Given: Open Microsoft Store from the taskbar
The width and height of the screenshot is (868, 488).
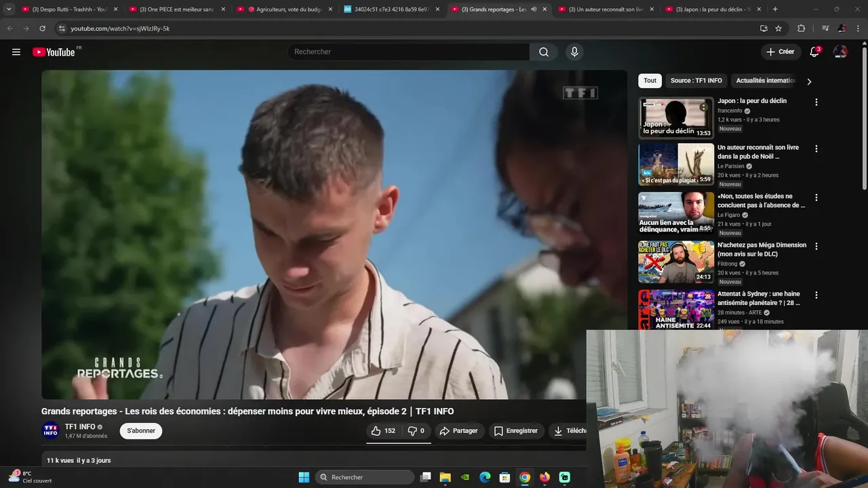Looking at the screenshot, I should (505, 477).
